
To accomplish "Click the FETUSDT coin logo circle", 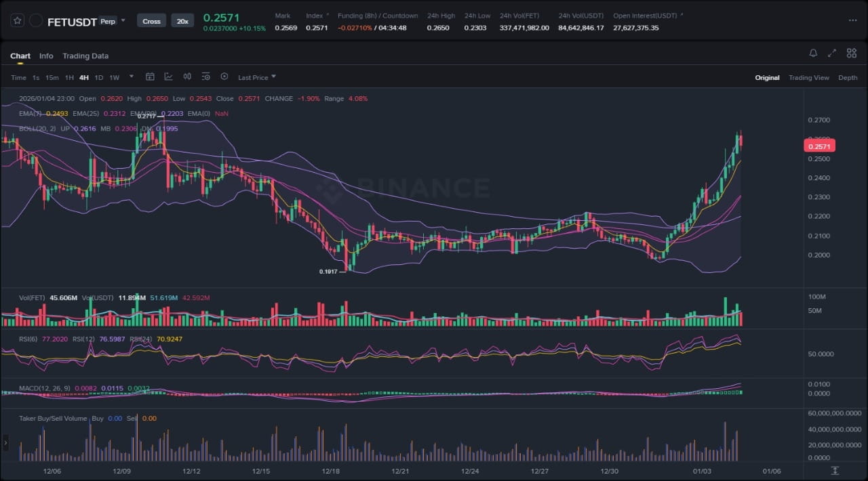I will (x=36, y=21).
